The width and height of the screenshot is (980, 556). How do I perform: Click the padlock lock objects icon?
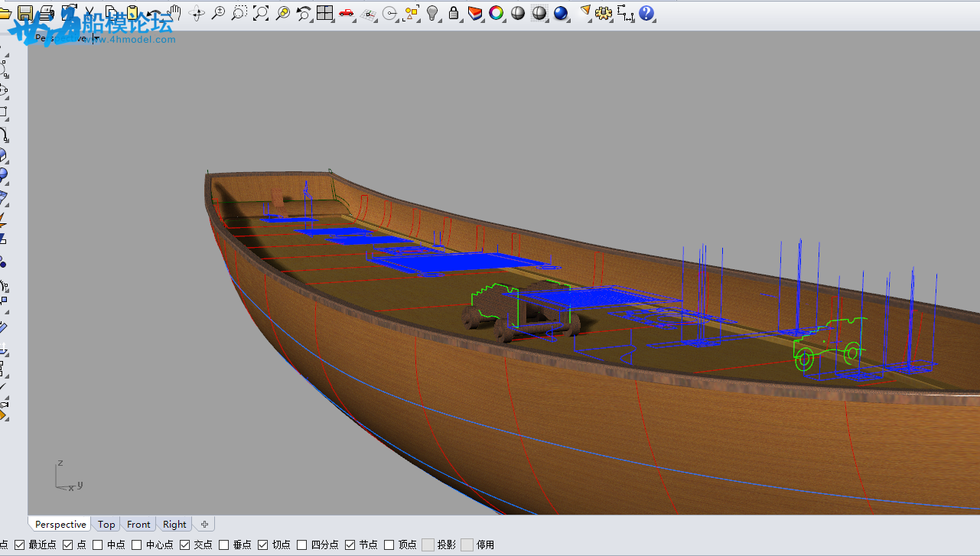454,13
